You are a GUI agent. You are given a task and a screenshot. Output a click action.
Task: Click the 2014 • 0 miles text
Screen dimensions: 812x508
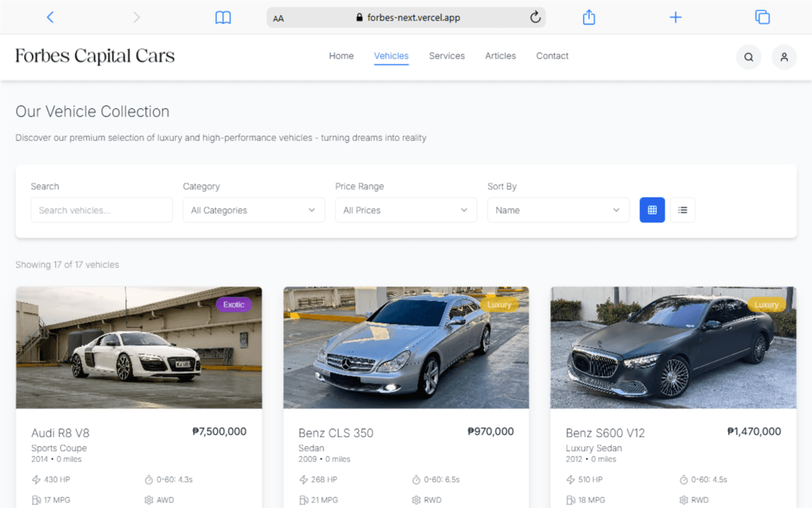click(56, 459)
